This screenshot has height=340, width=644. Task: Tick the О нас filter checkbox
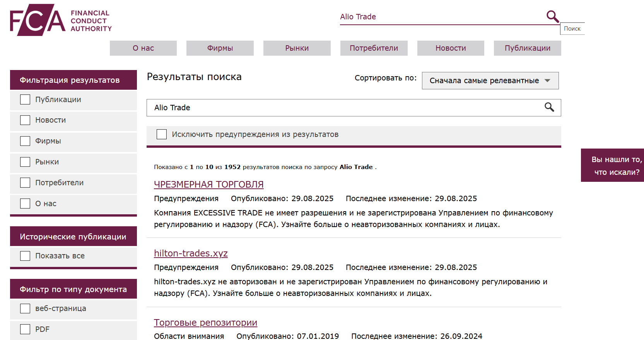click(x=25, y=203)
